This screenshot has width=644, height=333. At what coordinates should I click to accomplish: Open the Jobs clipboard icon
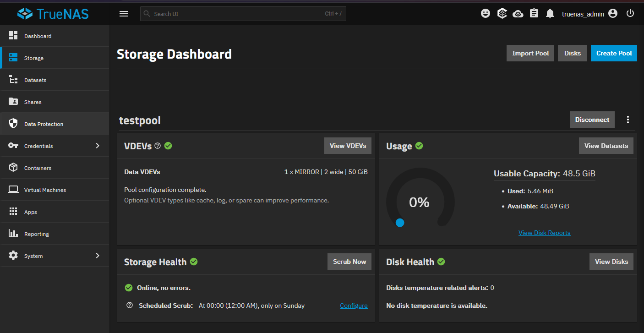[534, 14]
